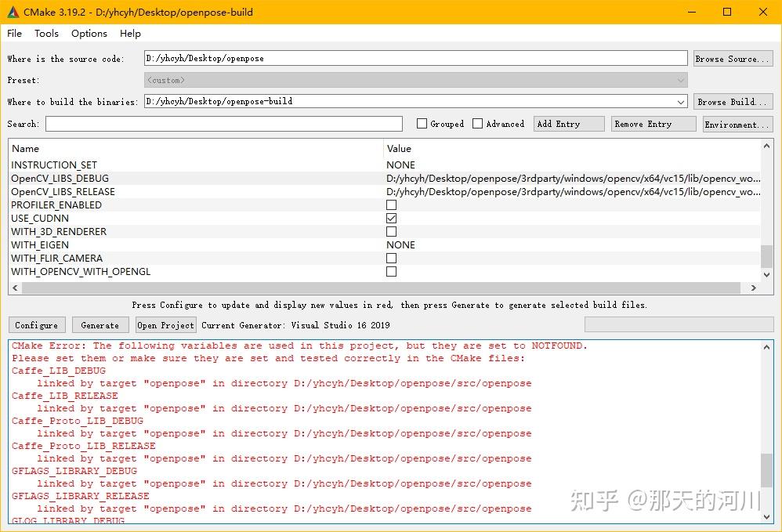Open the Tools menu
Image resolution: width=782 pixels, height=532 pixels.
(x=46, y=34)
